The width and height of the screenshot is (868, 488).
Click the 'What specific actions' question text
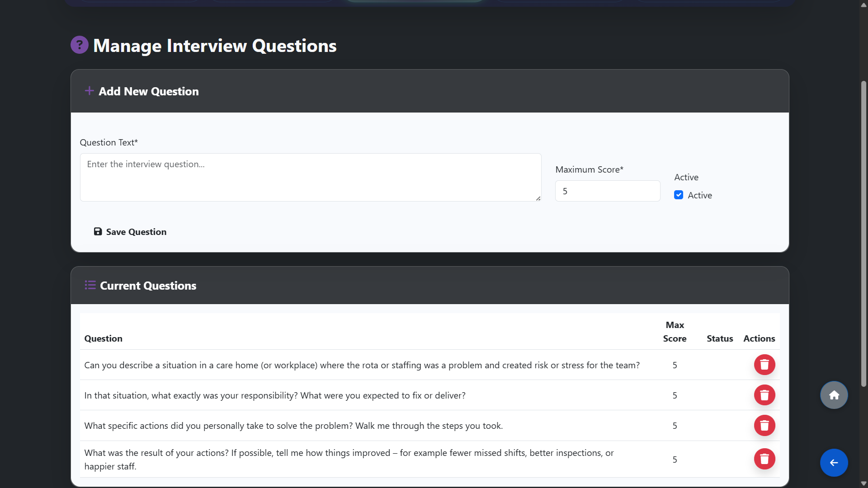coord(293,426)
